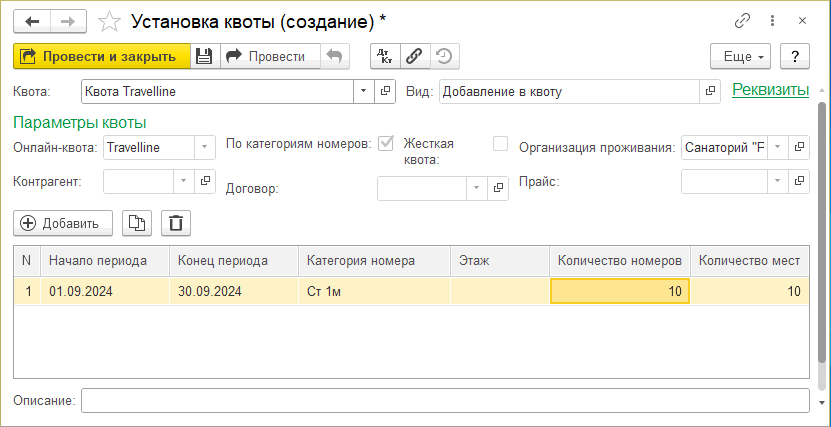Open the Квота field's open-form icon
The height and width of the screenshot is (427, 831).
pos(386,91)
